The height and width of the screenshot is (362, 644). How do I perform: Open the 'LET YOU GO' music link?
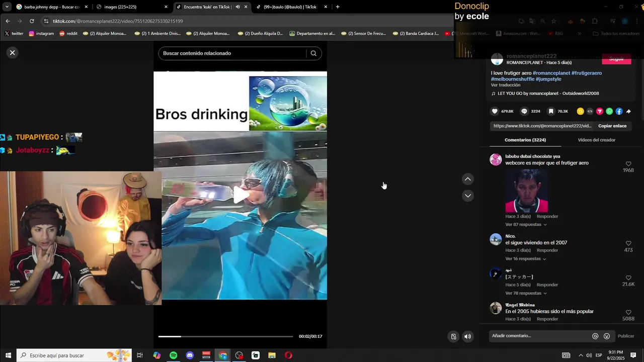tap(548, 93)
